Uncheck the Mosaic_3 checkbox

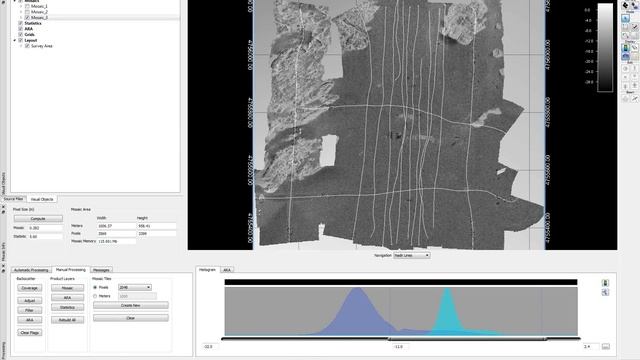pyautogui.click(x=27, y=18)
